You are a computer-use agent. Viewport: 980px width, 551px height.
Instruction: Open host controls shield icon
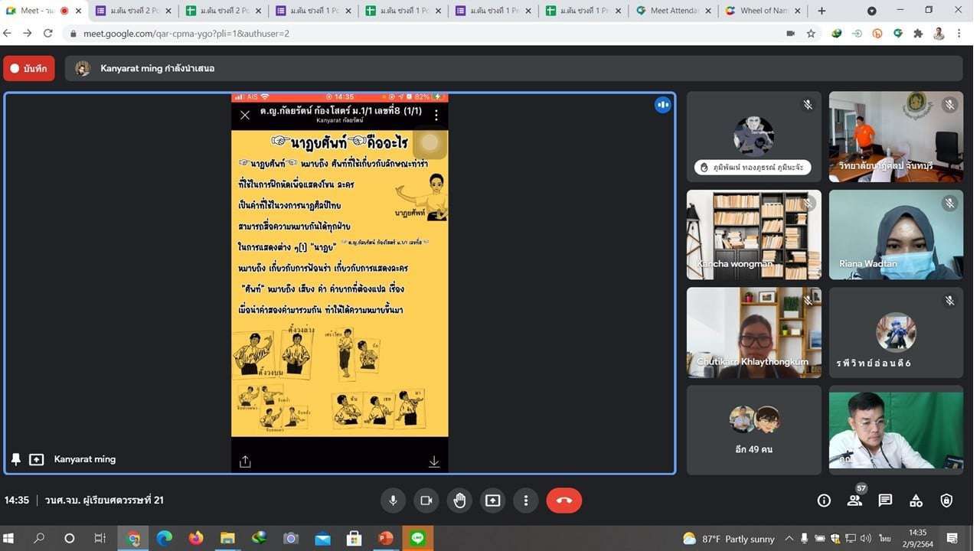click(946, 500)
